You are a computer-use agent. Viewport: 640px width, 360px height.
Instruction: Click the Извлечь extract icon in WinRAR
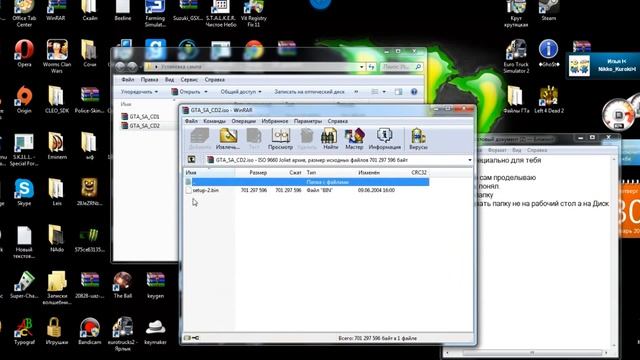[228, 139]
